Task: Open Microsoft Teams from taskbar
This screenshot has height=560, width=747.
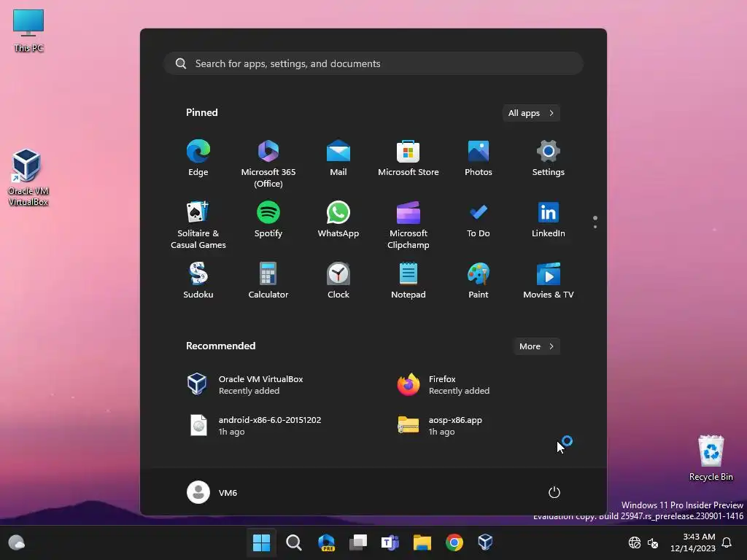Action: pyautogui.click(x=390, y=542)
